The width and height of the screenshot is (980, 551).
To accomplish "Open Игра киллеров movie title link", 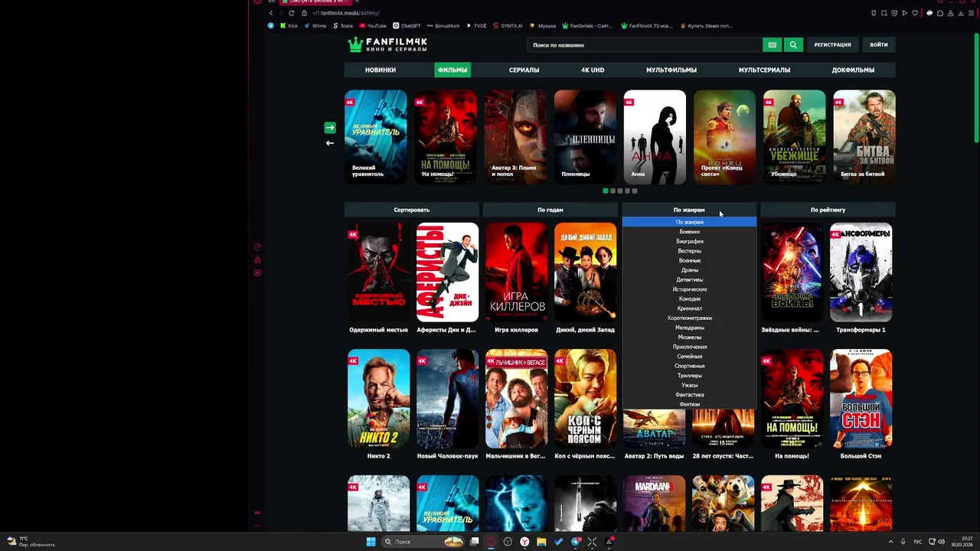I will pyautogui.click(x=516, y=330).
